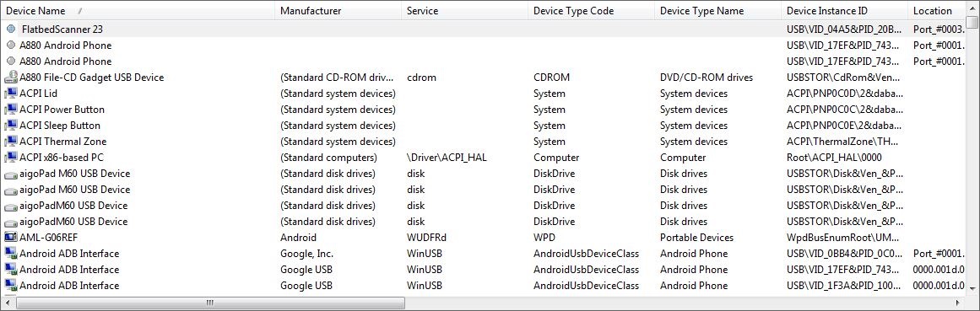The width and height of the screenshot is (980, 311).
Task: Sort by Manufacturer column header
Action: click(338, 11)
